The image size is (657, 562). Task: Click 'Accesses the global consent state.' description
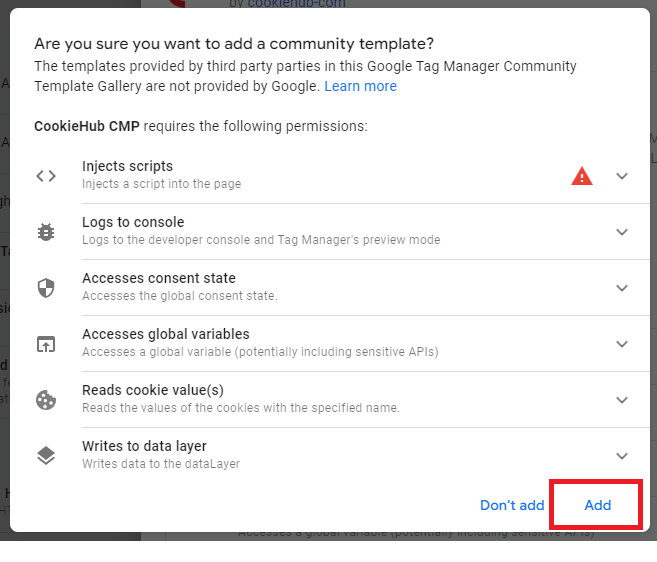point(180,295)
